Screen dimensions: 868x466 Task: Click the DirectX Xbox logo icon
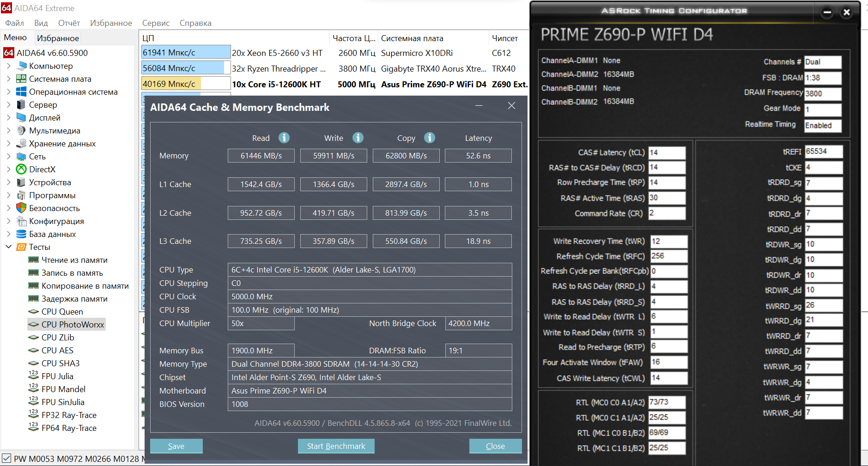point(21,169)
